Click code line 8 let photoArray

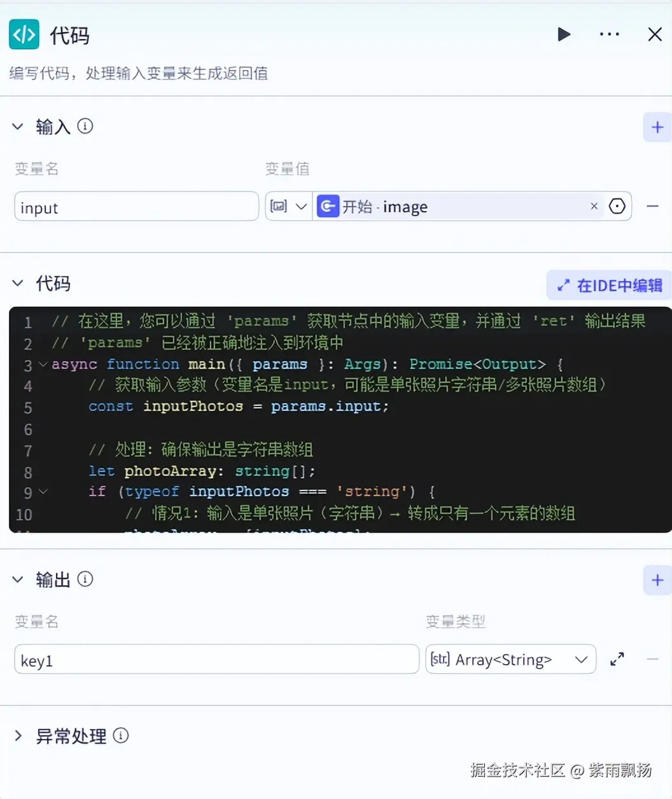tap(202, 471)
